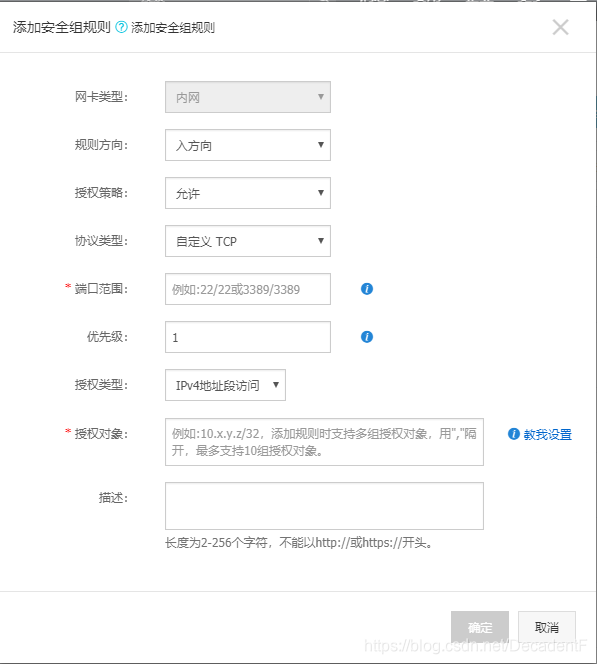The image size is (597, 664).
Task: Click the 添加安全组规则 text after help icon
Action: tap(173, 28)
